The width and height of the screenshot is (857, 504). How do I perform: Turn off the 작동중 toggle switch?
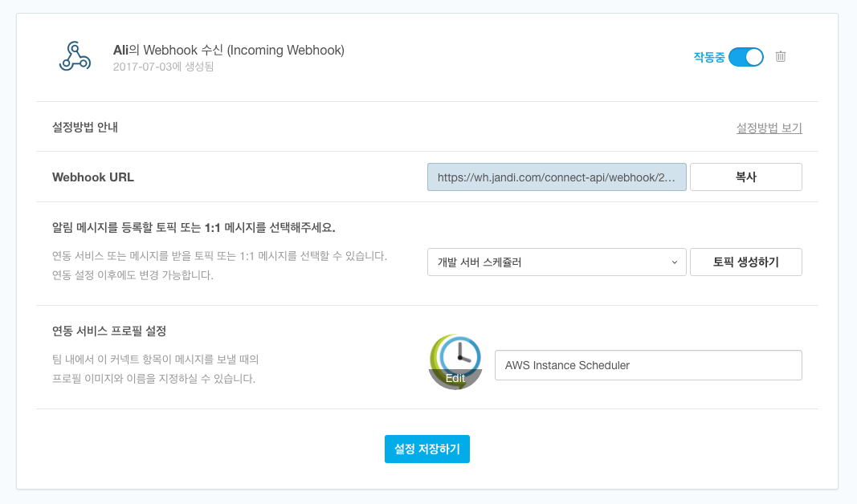click(746, 57)
